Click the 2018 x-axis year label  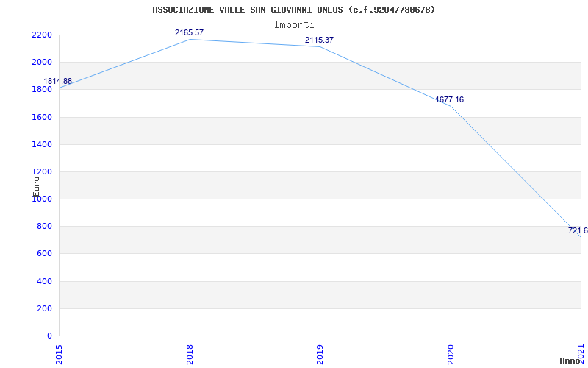[x=190, y=355]
